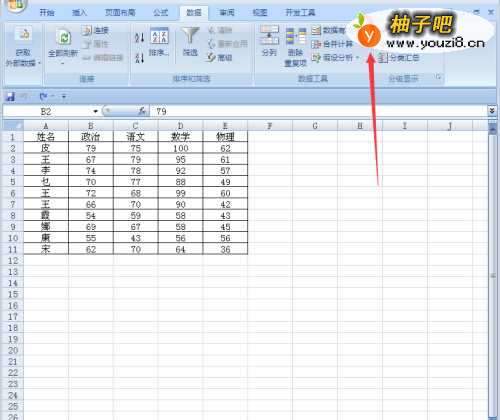Click the Advanced filter button
This screenshot has height=420, width=500.
[x=220, y=58]
